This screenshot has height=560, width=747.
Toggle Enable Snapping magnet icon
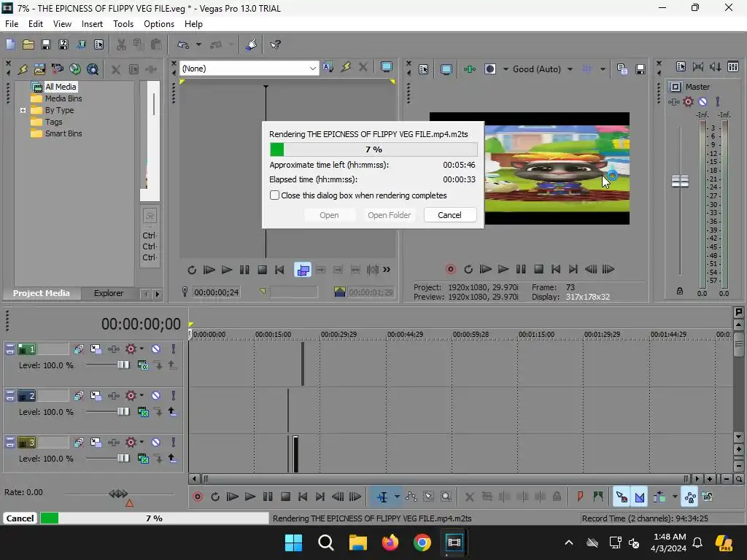640,497
